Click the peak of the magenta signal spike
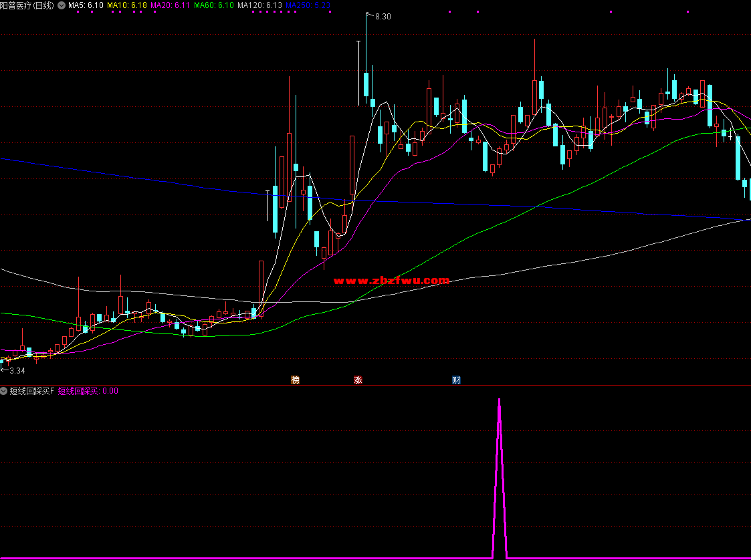The width and height of the screenshot is (751, 560). [x=500, y=400]
